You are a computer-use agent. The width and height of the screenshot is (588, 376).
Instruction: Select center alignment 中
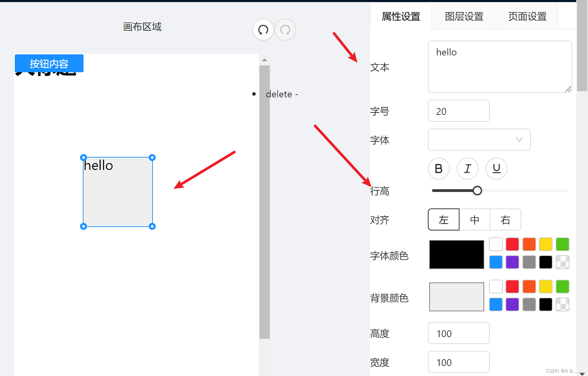tap(475, 219)
